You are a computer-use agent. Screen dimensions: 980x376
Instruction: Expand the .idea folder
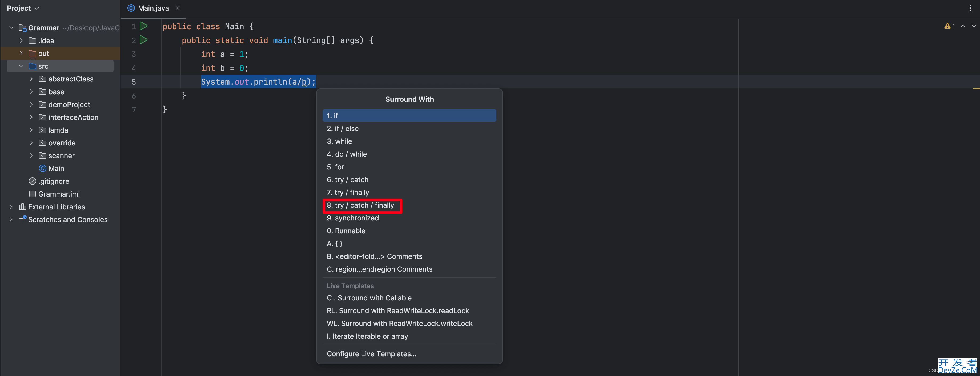click(x=21, y=41)
